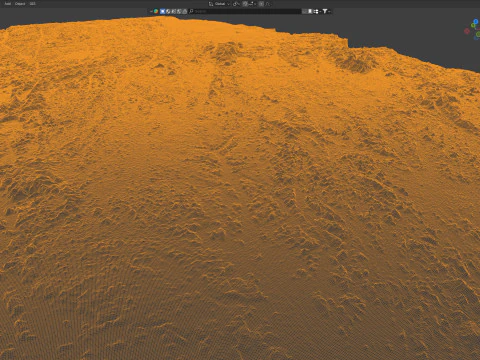
Task: Click the blue highlighted icon beside globe
Action: tap(163, 11)
